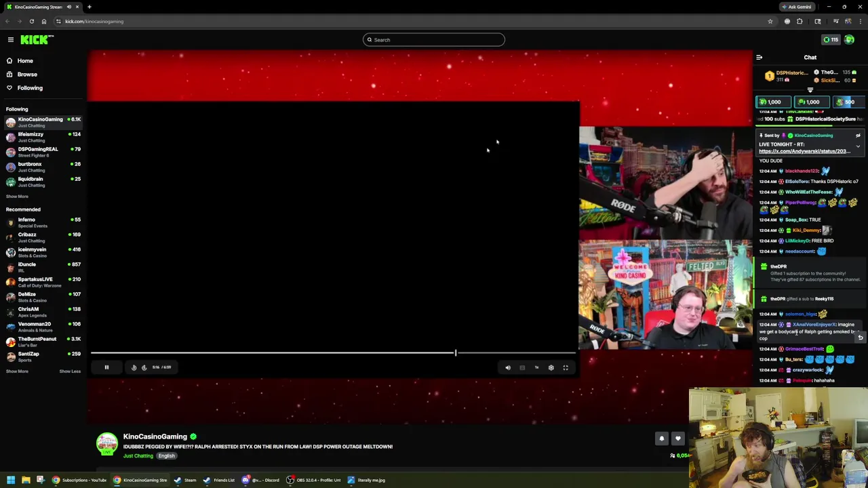Collapse list with Show Less
Screen dimensions: 868x488
pyautogui.click(x=70, y=371)
